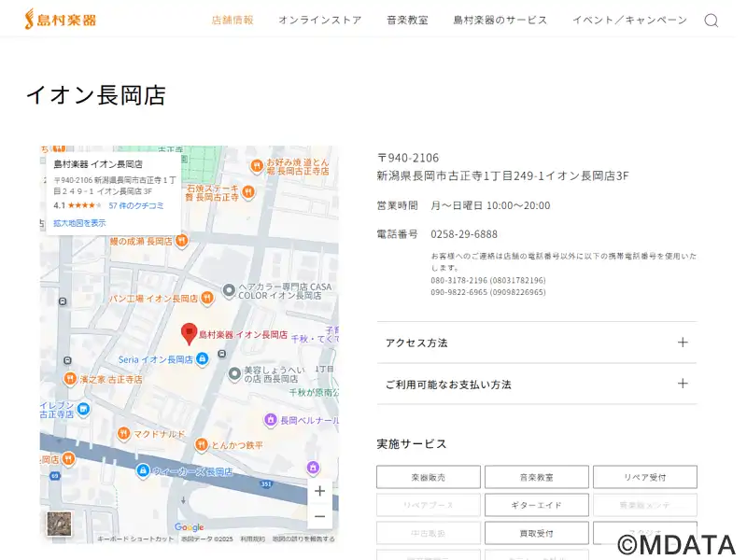Click the red 島村楽器 イオン長岡店 map pin
Screen dimensions: 747x560
coord(190,334)
